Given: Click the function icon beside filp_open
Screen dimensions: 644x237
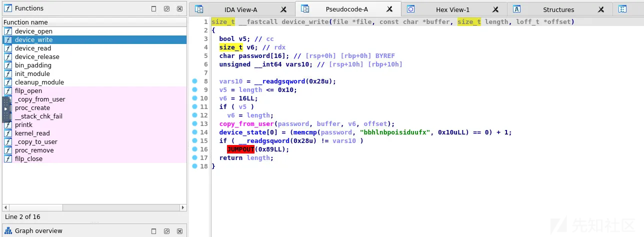Looking at the screenshot, I should tap(8, 90).
